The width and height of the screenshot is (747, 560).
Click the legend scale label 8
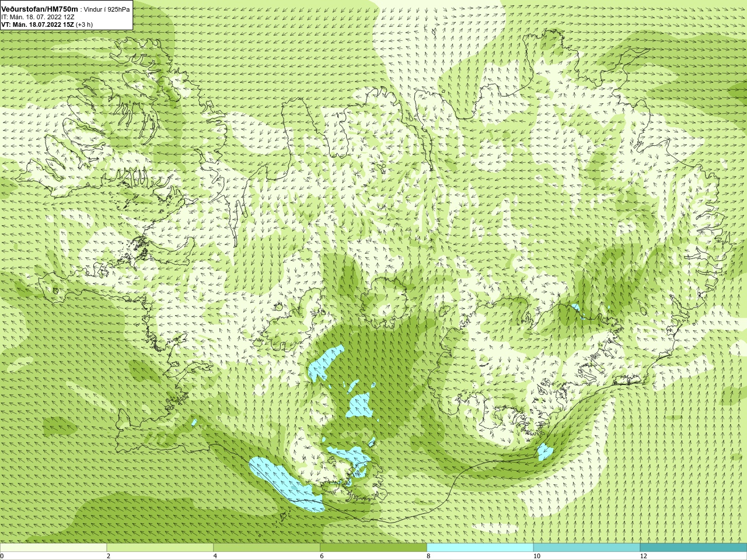click(428, 556)
